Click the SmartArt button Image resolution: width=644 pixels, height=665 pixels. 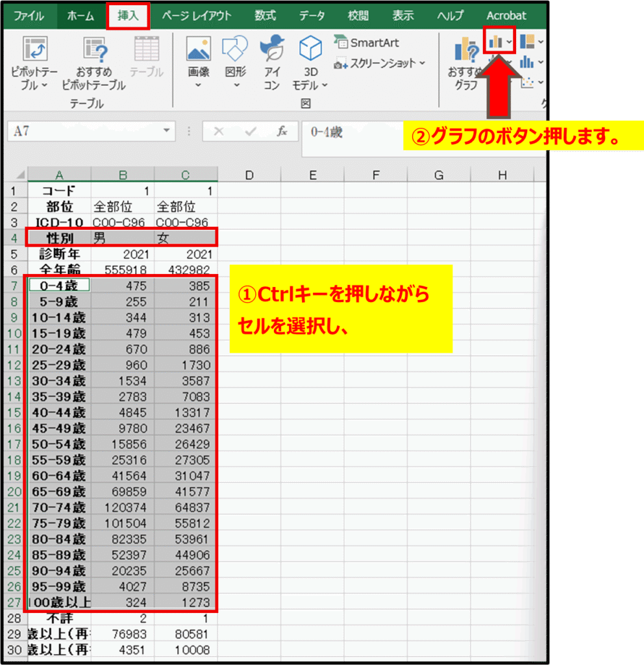(367, 43)
